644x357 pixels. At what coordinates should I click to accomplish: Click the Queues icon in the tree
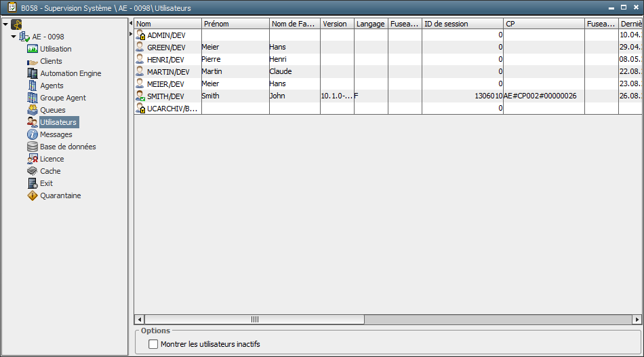(33, 110)
